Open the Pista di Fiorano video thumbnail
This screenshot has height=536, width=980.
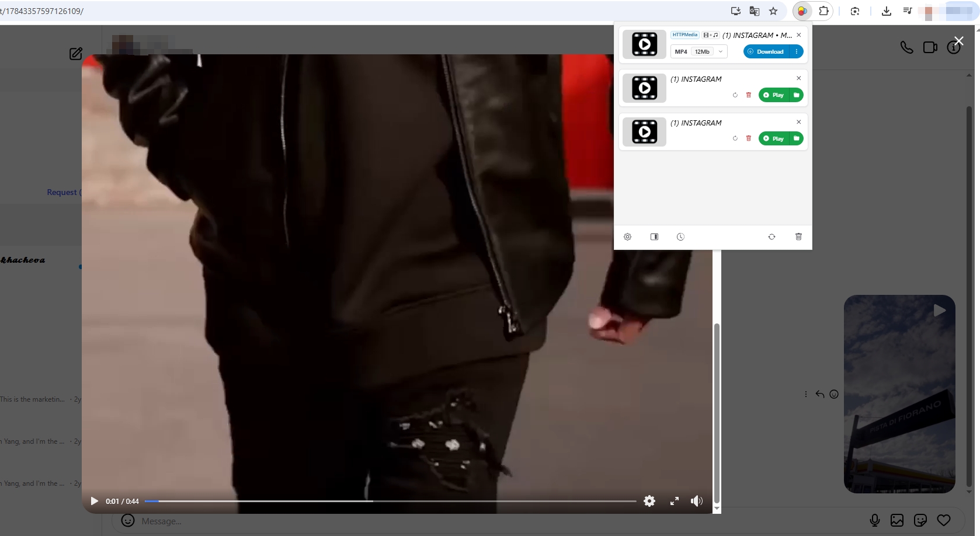899,394
